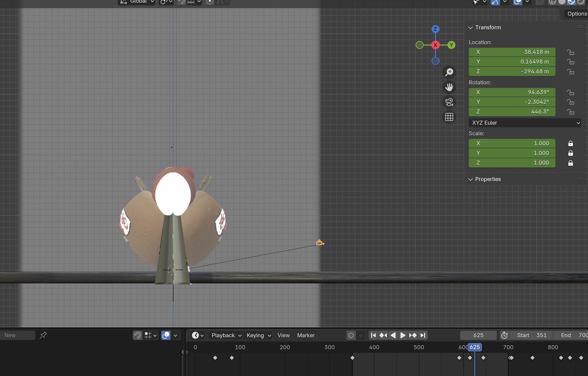The width and height of the screenshot is (588, 376).
Task: Click the zoom icon in the viewport sidebar
Action: [x=449, y=72]
